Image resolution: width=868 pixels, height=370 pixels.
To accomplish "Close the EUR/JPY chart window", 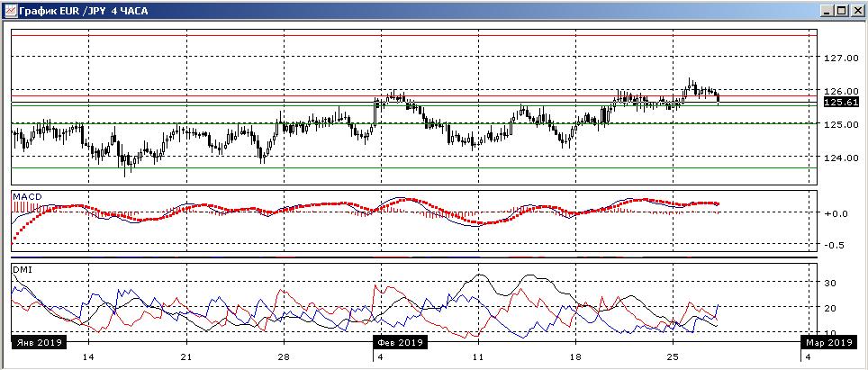I will pos(856,10).
